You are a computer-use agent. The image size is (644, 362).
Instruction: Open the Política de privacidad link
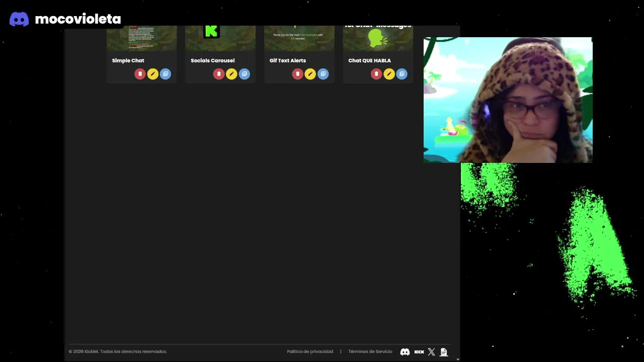(x=310, y=351)
